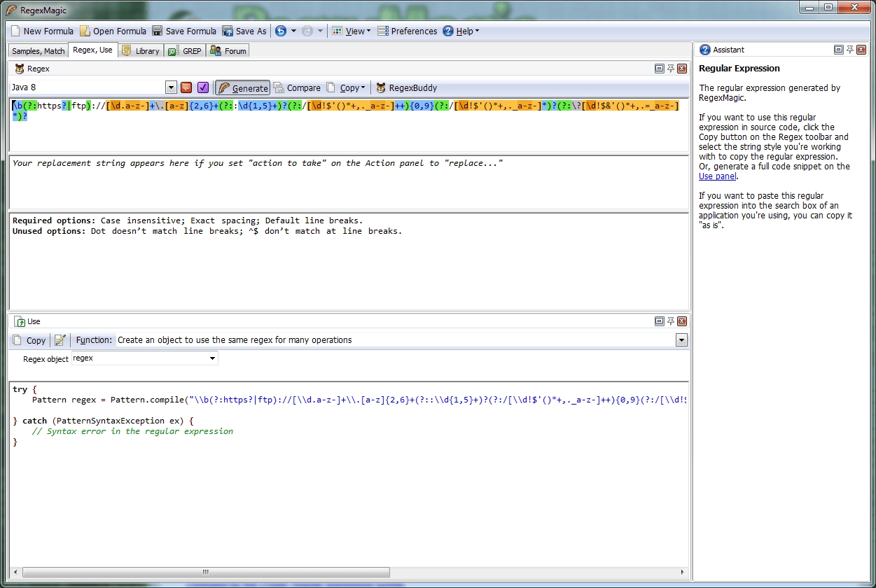This screenshot has width=876, height=588.
Task: Open the redo history dropdown arrow
Action: click(320, 31)
